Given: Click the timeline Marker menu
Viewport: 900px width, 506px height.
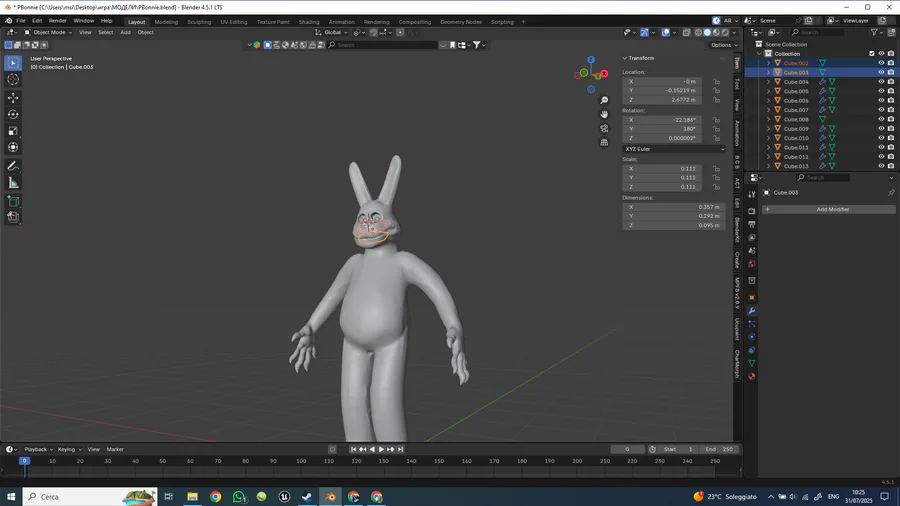Looking at the screenshot, I should (x=115, y=450).
